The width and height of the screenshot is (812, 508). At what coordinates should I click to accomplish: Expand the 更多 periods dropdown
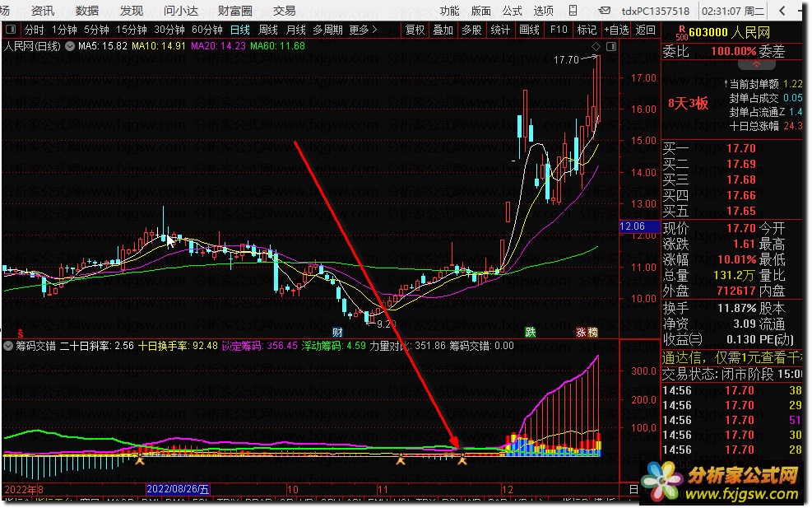click(x=363, y=30)
